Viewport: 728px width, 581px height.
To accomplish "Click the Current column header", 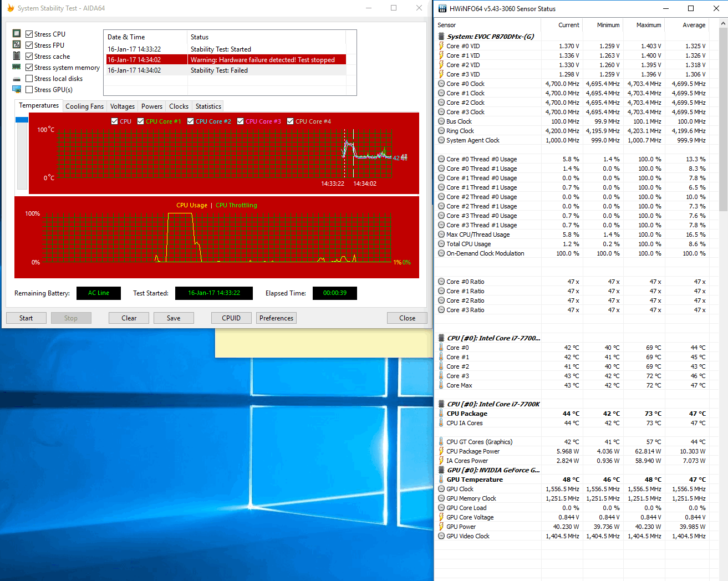I will click(x=562, y=25).
